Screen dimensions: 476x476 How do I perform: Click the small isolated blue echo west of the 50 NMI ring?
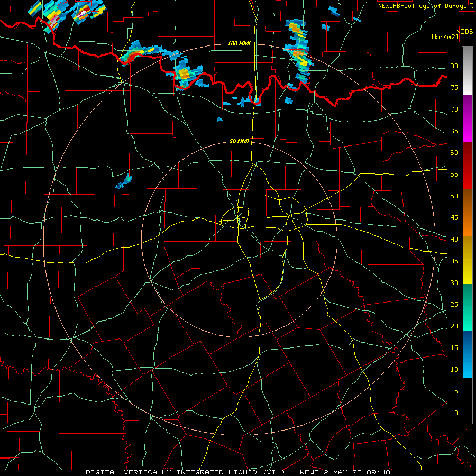124,181
